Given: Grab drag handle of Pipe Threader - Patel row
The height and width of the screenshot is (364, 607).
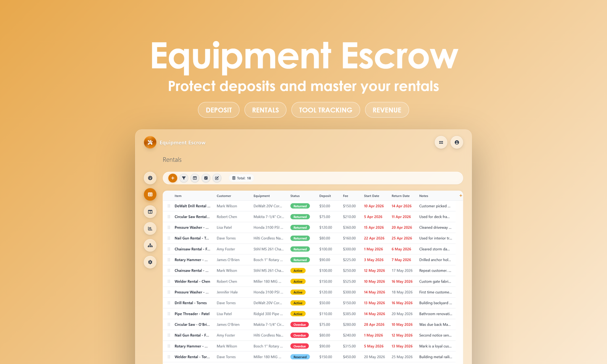Looking at the screenshot, I should tap(169, 314).
